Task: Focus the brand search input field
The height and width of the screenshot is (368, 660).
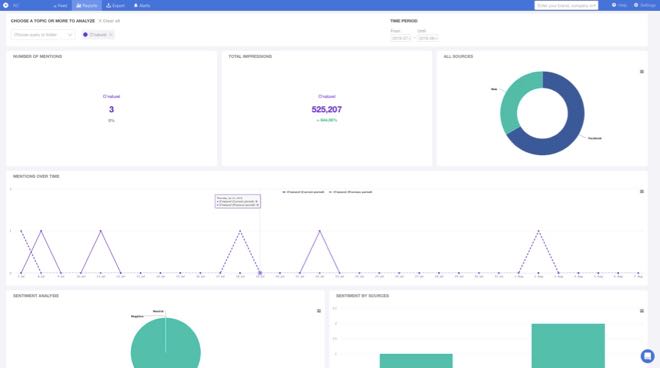Action: coord(566,5)
